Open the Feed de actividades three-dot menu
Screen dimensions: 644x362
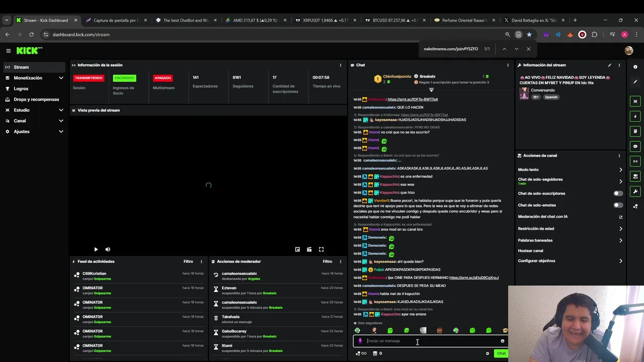click(201, 261)
